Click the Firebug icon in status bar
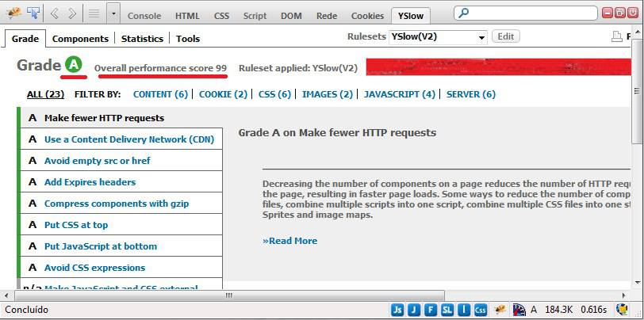The height and width of the screenshot is (320, 644). pos(500,310)
